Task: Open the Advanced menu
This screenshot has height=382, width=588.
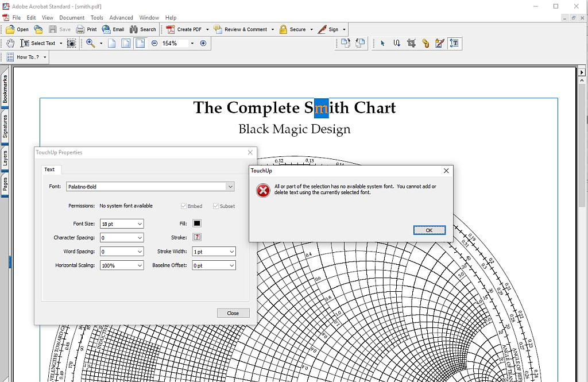Action: (121, 18)
